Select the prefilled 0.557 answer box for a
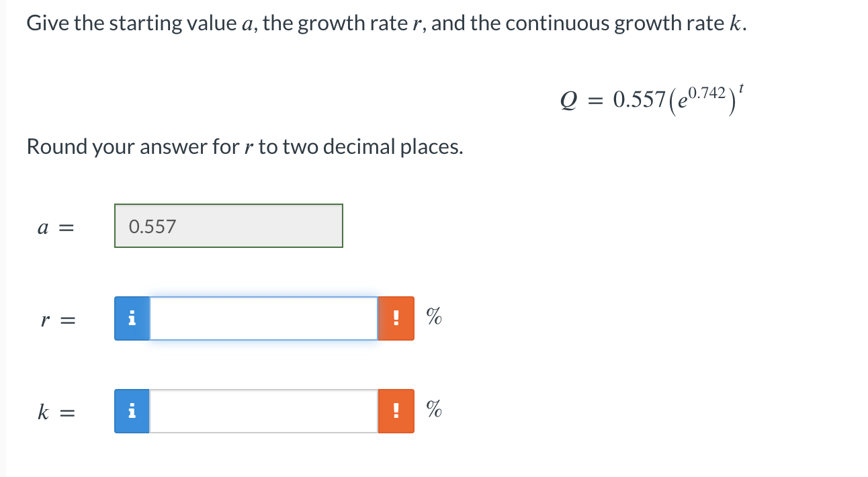Viewport: 868px width, 477px height. (228, 226)
